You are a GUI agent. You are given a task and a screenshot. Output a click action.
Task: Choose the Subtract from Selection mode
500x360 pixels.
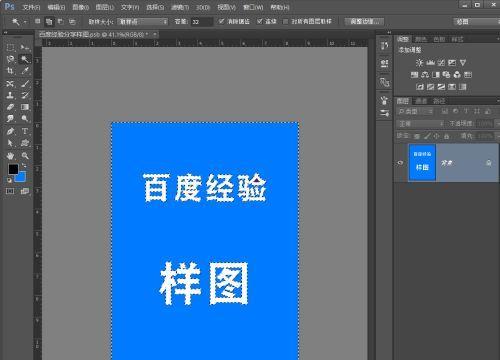tap(61, 22)
